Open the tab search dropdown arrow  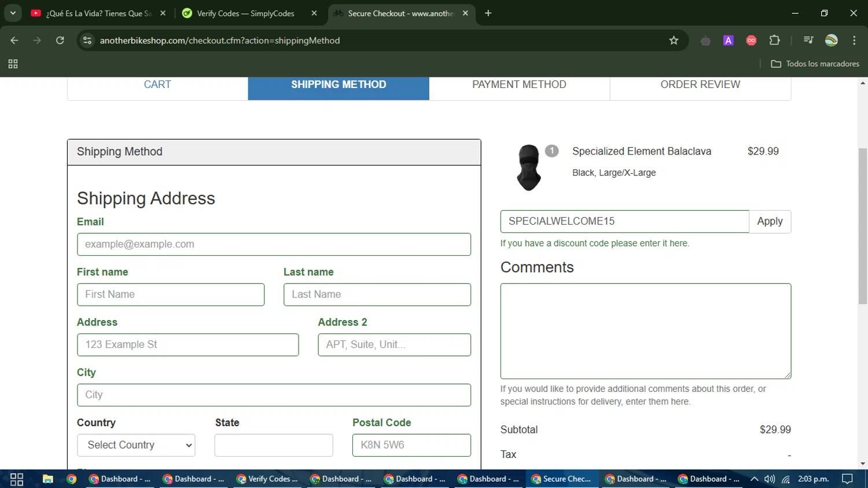[13, 13]
